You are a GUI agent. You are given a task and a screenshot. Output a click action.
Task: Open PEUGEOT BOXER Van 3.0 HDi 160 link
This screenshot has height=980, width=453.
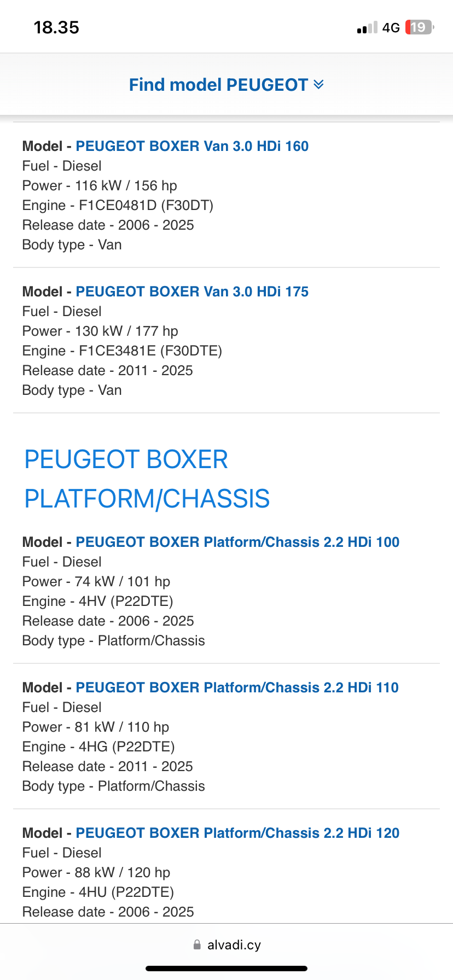click(x=192, y=146)
